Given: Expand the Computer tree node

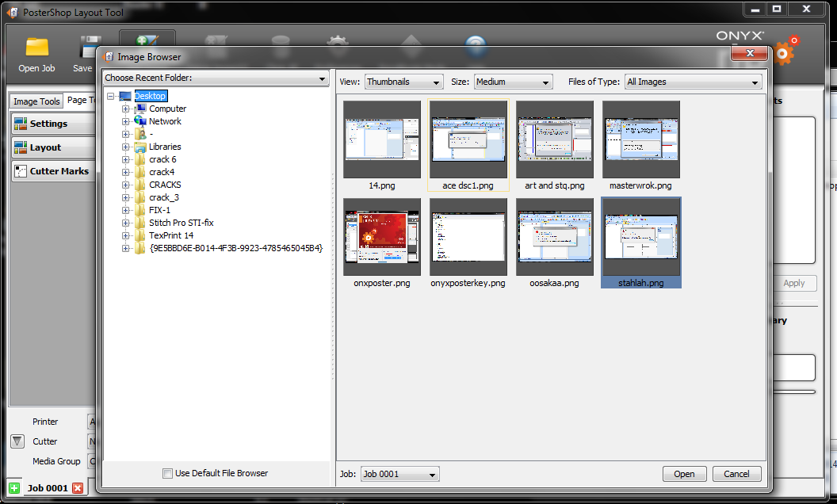Looking at the screenshot, I should tap(125, 109).
